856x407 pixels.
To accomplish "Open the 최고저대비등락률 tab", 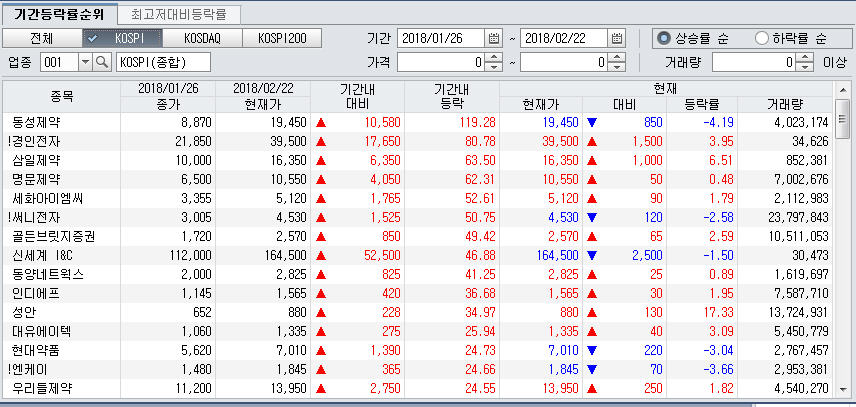I will [179, 14].
